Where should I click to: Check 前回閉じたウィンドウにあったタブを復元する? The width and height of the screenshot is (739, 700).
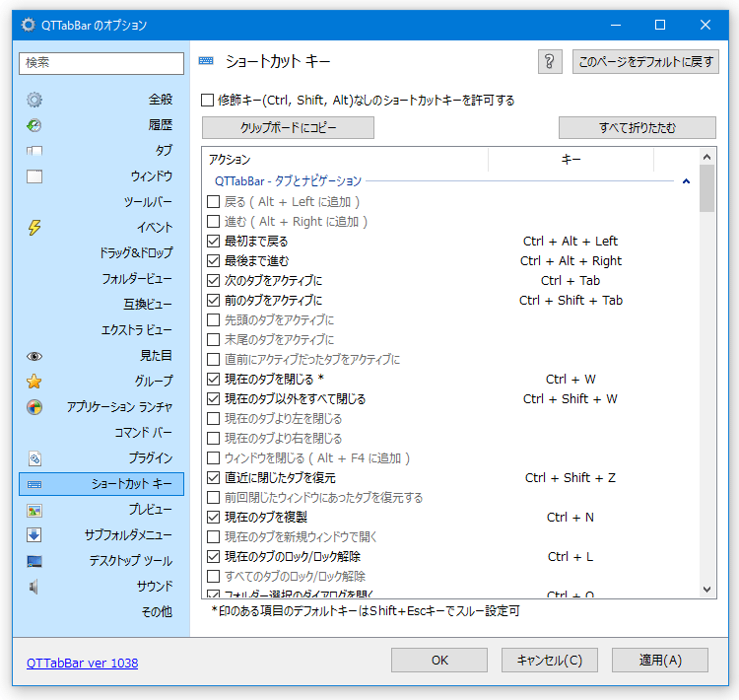[214, 498]
